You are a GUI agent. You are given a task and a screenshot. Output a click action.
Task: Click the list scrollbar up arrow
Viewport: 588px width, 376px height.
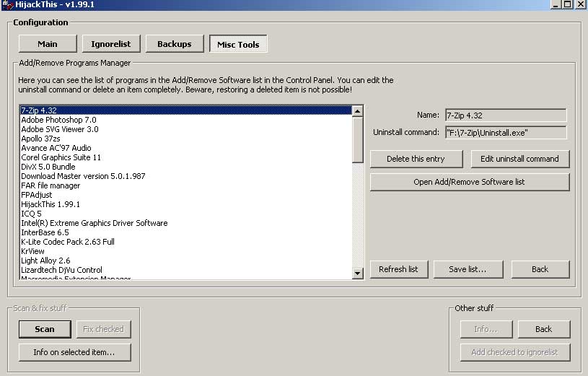coord(358,111)
